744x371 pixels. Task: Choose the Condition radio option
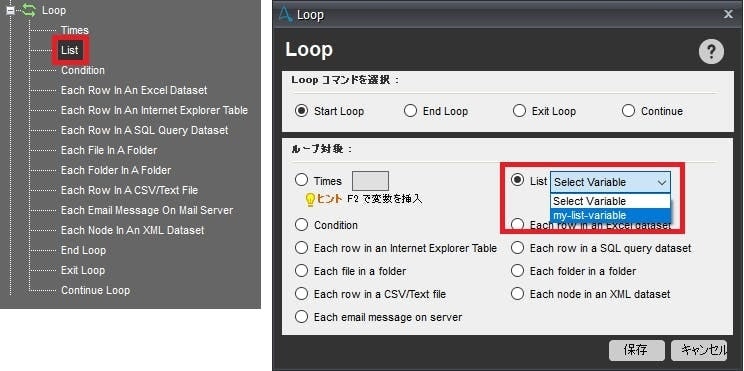[x=301, y=225]
